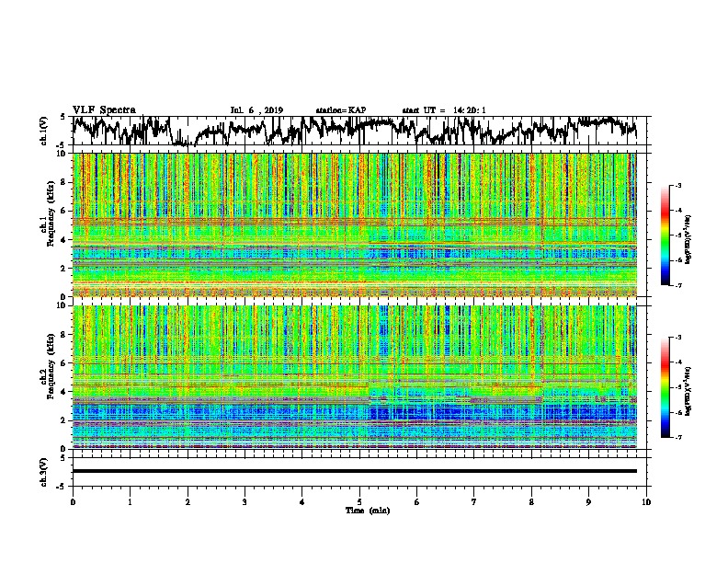728x563 pixels.
Task: Click the 'ch.1(V)' waveform axis label
Action: [x=44, y=131]
